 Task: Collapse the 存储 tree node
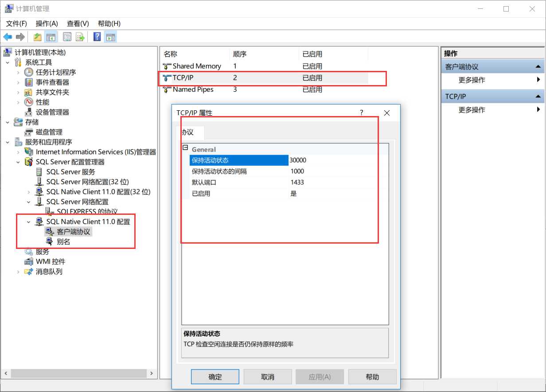click(x=8, y=122)
